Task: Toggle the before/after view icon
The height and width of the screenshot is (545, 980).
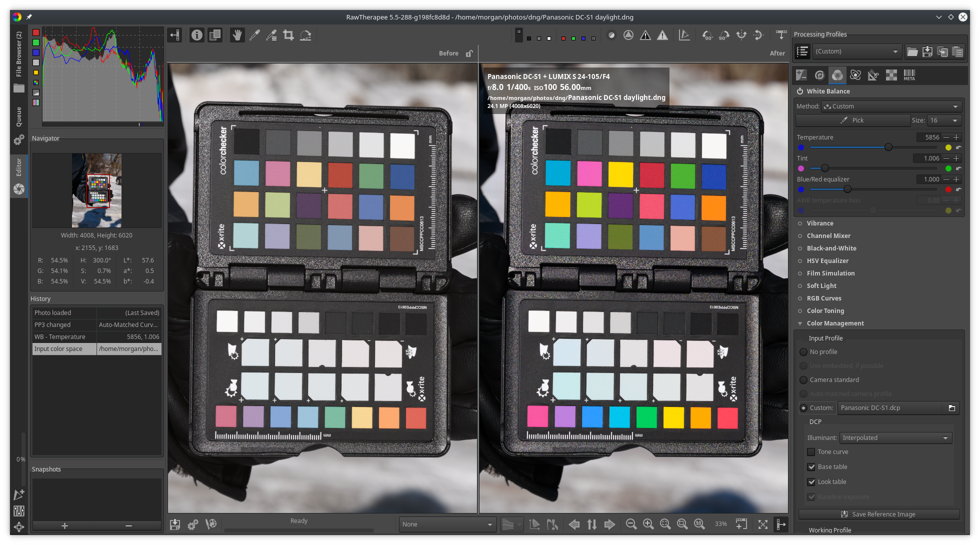Action: click(215, 35)
